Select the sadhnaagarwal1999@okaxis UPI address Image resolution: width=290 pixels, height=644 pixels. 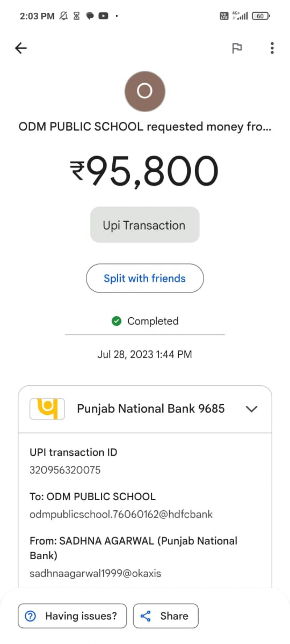pos(95,573)
